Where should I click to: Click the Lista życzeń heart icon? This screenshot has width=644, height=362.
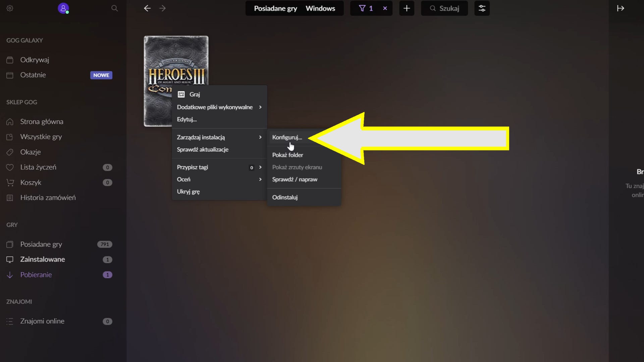pyautogui.click(x=10, y=167)
